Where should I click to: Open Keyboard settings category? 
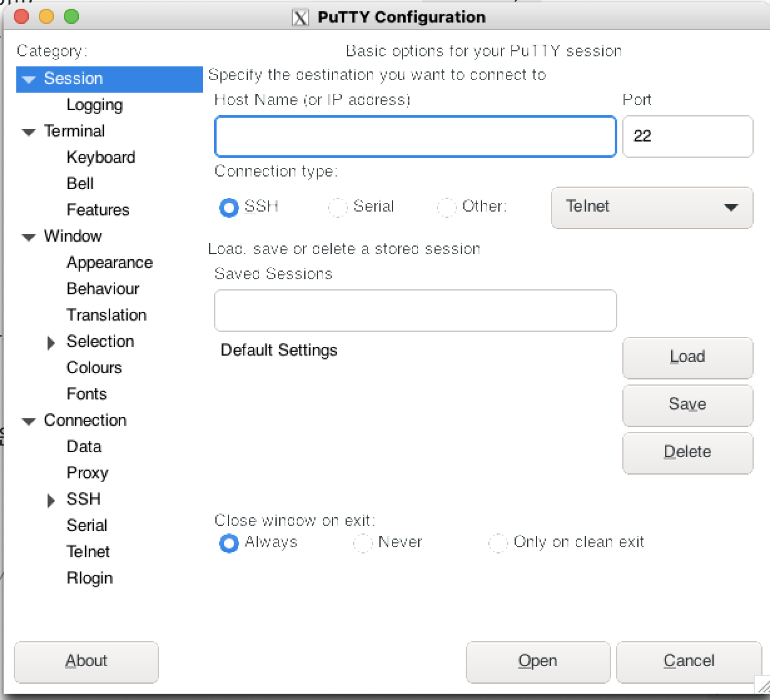(x=101, y=157)
